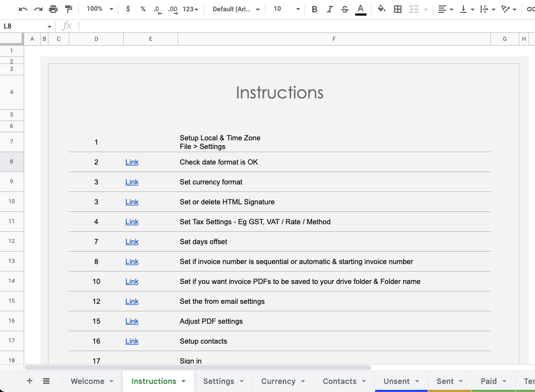The height and width of the screenshot is (392, 535).
Task: Click Link for Set currency format
Action: pyautogui.click(x=132, y=182)
